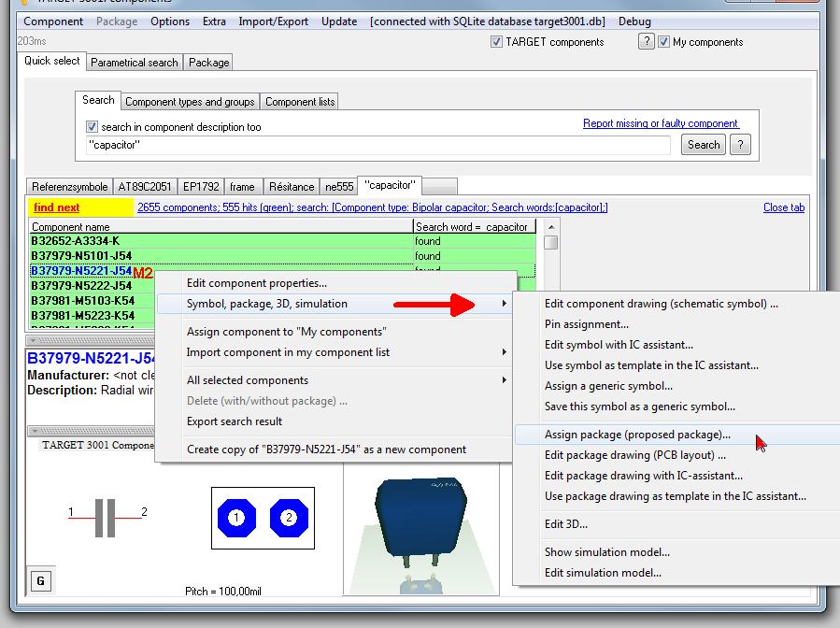Click the component list vertical scrollbar thumb
This screenshot has width=840, height=628.
[x=551, y=243]
